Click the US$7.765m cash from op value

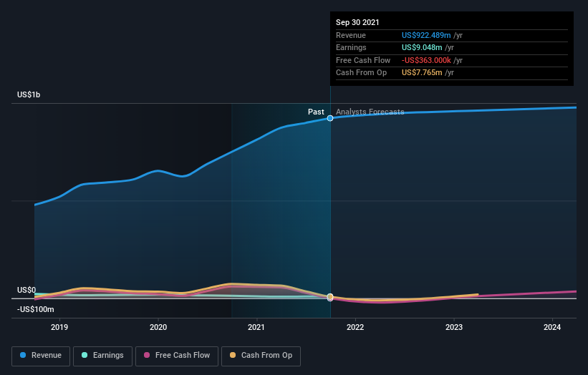[x=422, y=73]
